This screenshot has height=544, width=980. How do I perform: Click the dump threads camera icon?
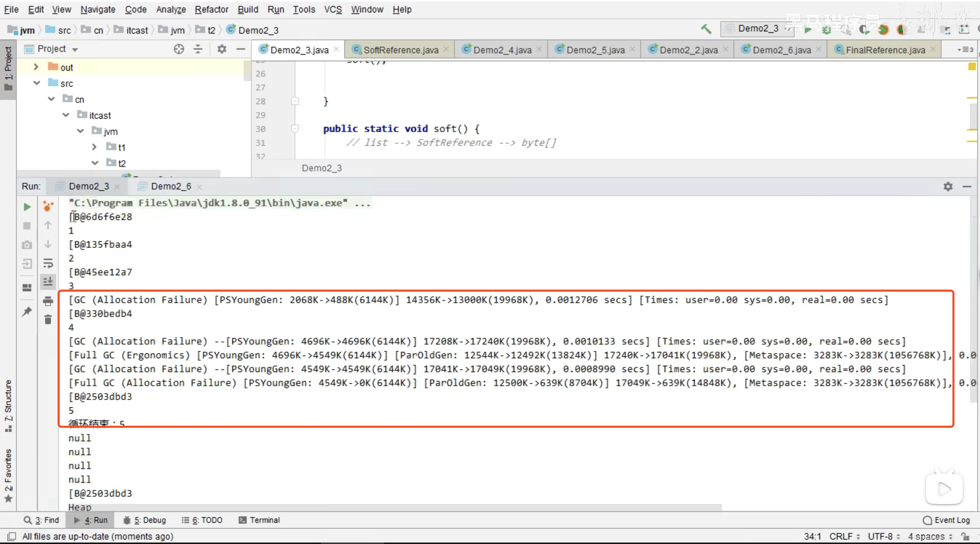pyautogui.click(x=27, y=245)
